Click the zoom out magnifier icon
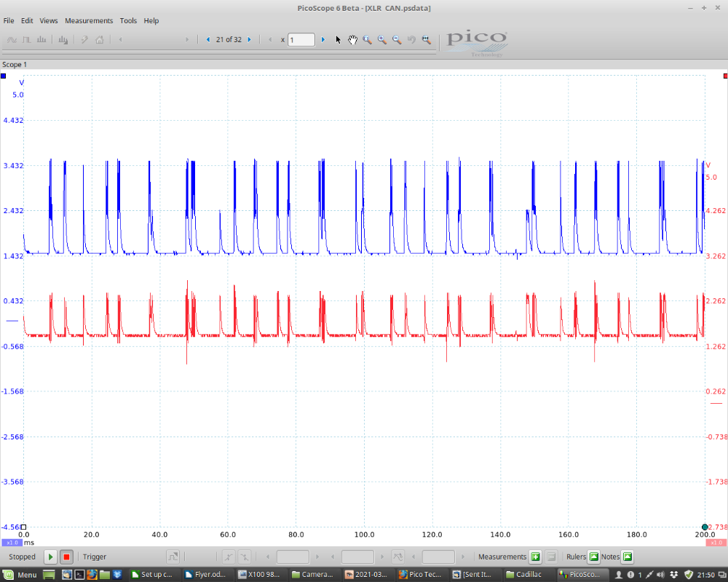The width and height of the screenshot is (728, 582). (397, 40)
